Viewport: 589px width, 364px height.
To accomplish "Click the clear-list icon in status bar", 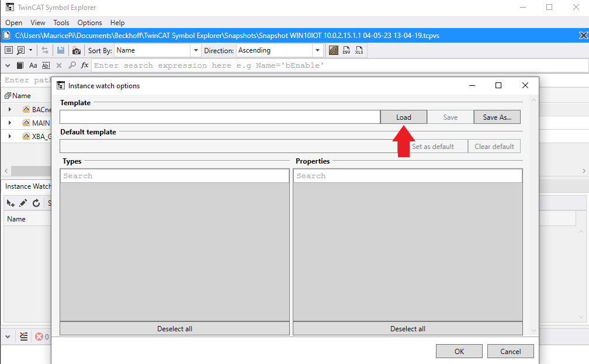I will (x=23, y=337).
